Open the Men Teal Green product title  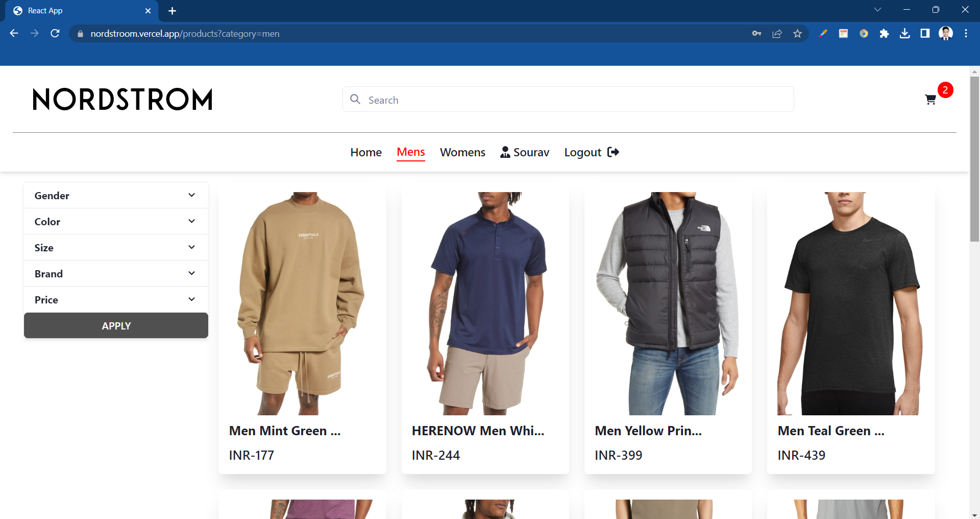coord(831,431)
